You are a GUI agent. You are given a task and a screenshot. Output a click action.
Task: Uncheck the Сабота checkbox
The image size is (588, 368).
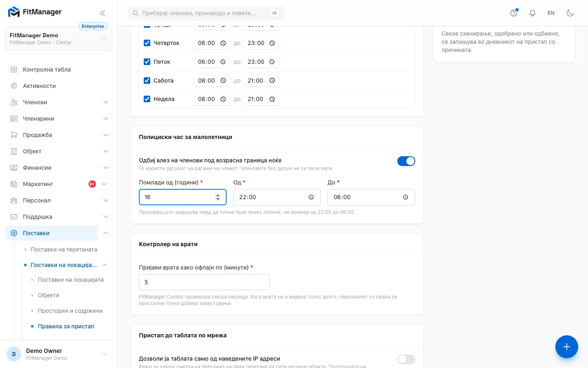tap(147, 81)
